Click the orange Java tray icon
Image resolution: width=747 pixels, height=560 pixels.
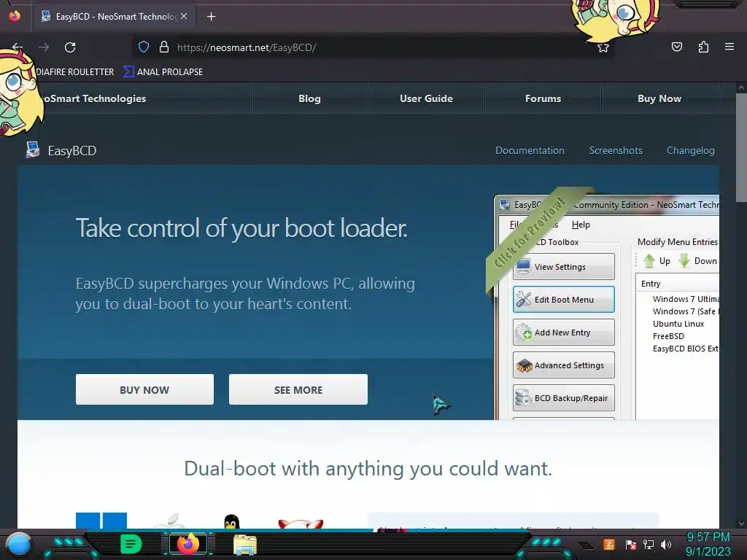(609, 544)
